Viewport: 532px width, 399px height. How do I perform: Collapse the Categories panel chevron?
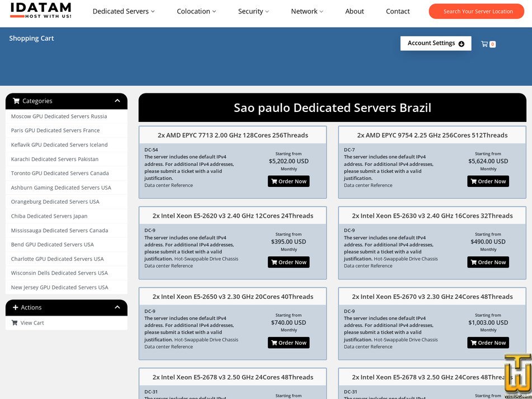coord(117,101)
